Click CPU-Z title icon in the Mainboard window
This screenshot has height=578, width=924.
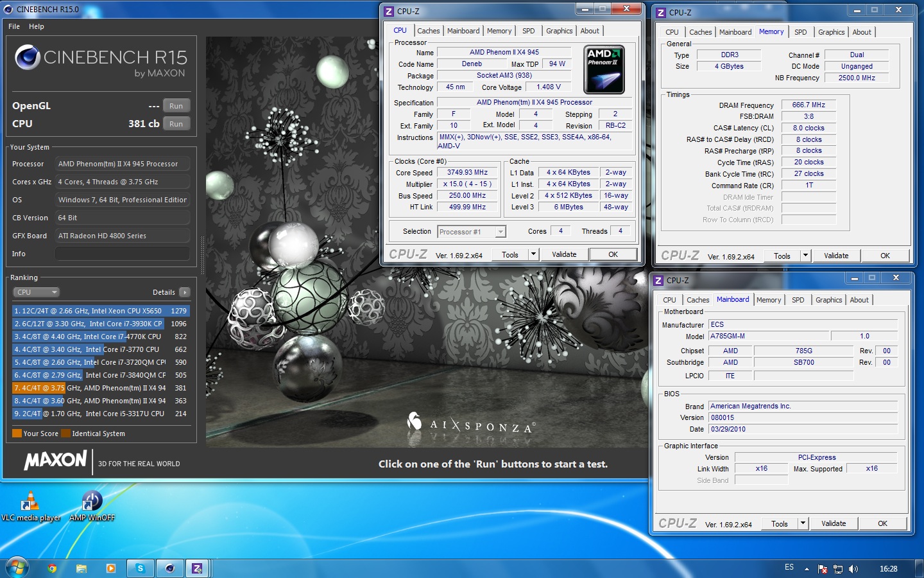[658, 281]
